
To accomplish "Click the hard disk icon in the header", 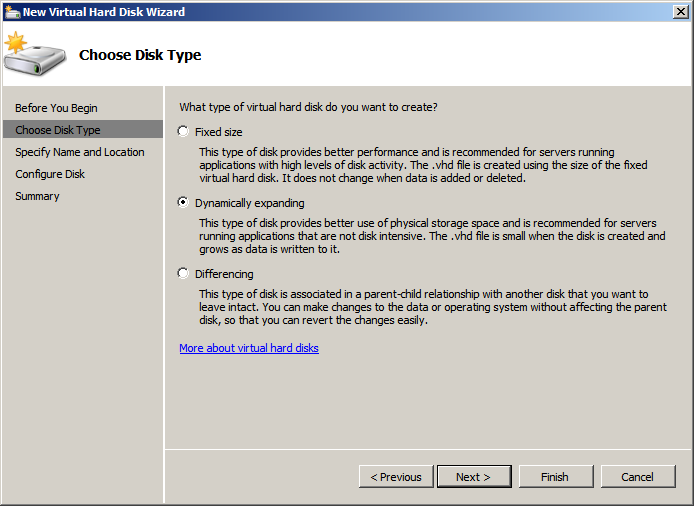I will (x=32, y=56).
